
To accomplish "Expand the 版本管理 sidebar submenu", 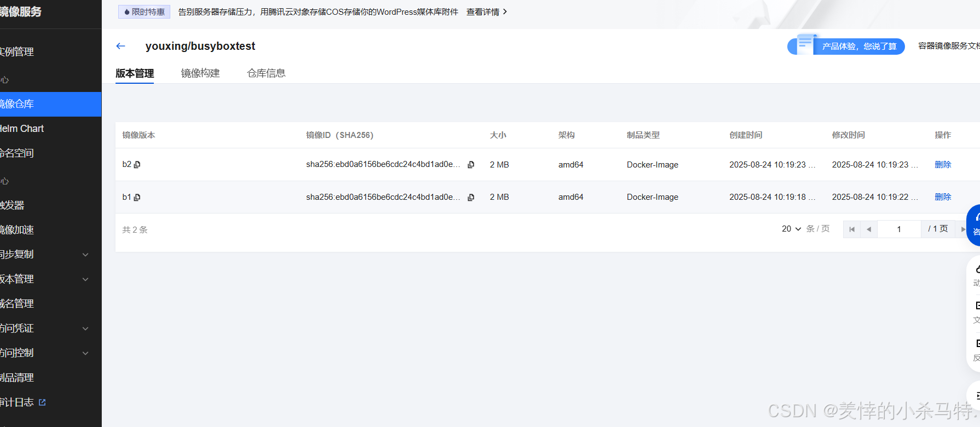I will click(x=85, y=279).
